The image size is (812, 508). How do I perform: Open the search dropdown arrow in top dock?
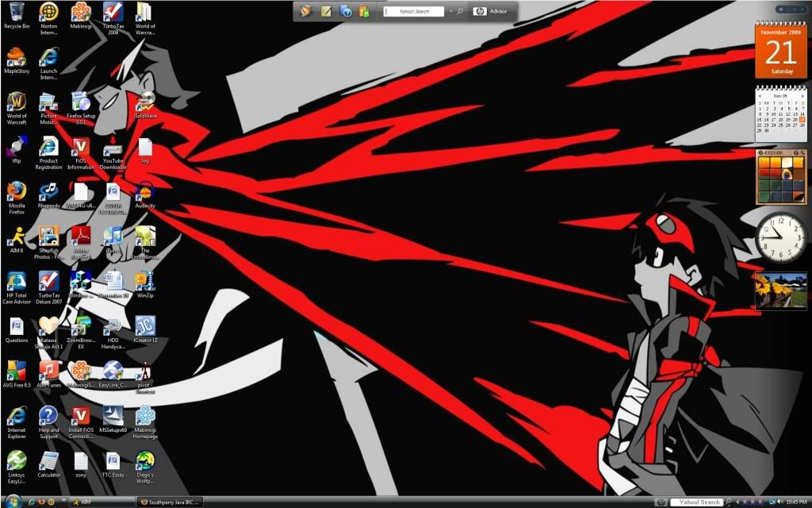click(450, 11)
